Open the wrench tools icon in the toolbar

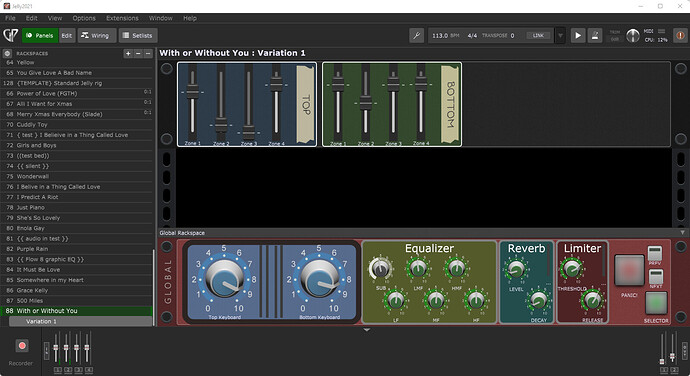point(416,35)
